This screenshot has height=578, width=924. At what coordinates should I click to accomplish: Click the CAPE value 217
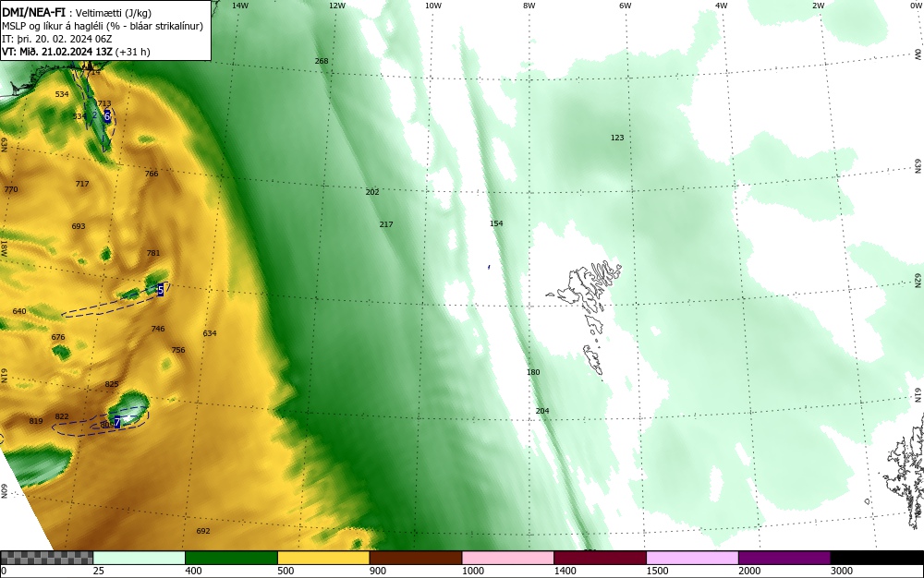(386, 225)
